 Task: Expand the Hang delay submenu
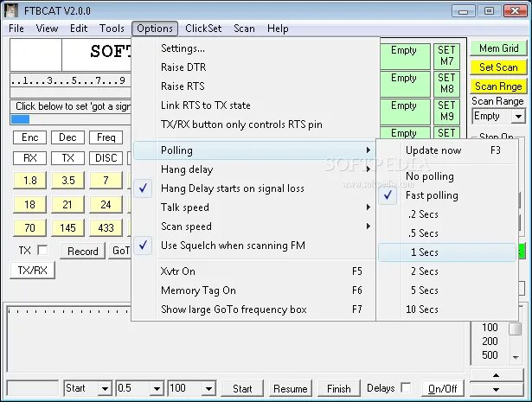pyautogui.click(x=255, y=169)
